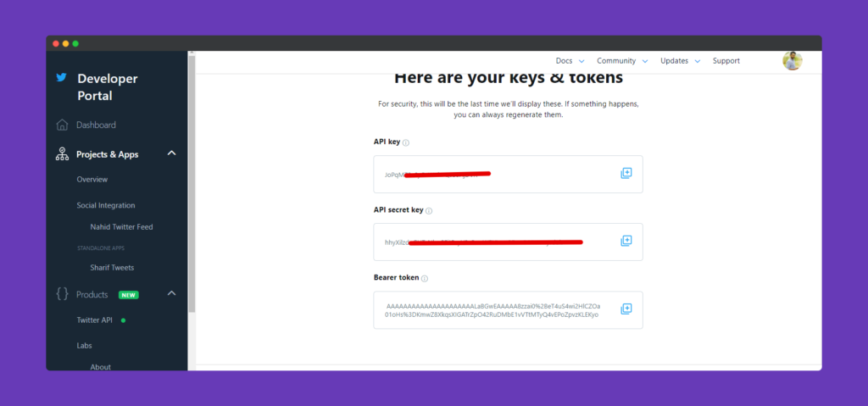Collapse the Projects & Apps section
Image resolution: width=868 pixels, height=406 pixels.
point(171,153)
